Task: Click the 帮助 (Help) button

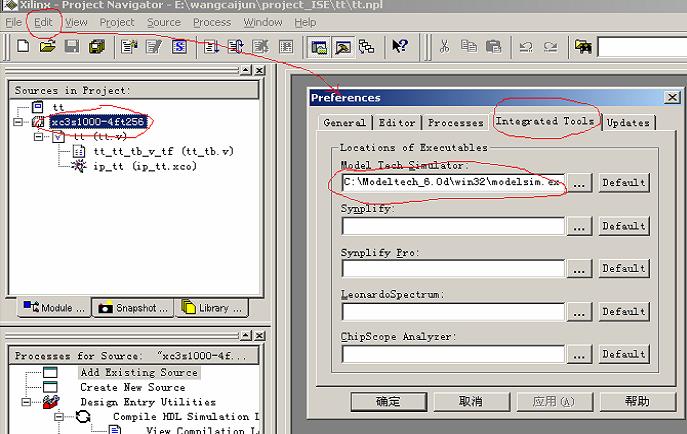Action: click(637, 402)
